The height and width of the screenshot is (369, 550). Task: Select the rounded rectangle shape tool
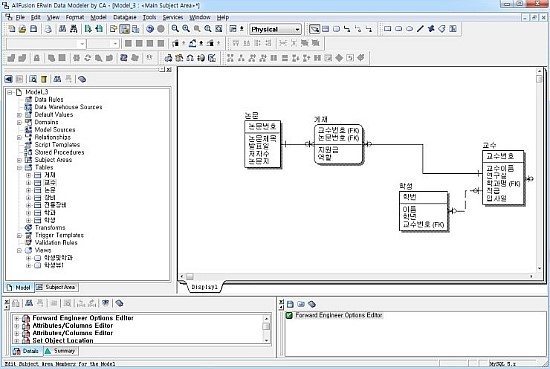pos(398,29)
